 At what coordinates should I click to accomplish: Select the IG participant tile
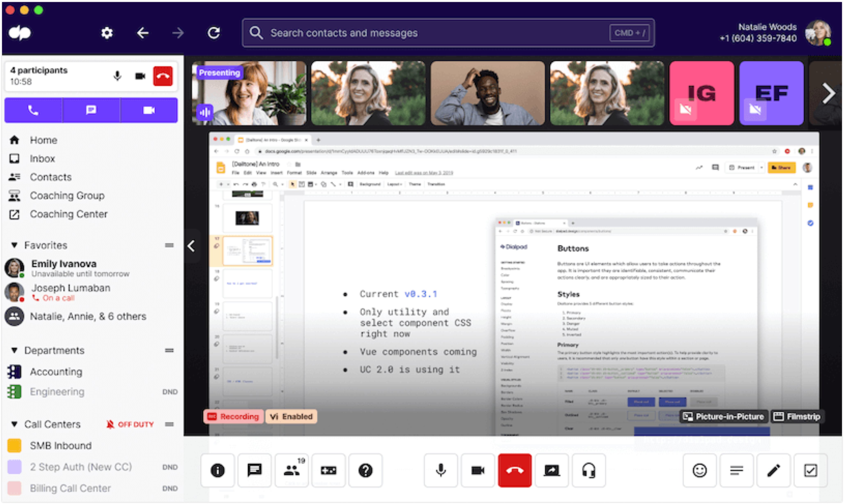[702, 93]
